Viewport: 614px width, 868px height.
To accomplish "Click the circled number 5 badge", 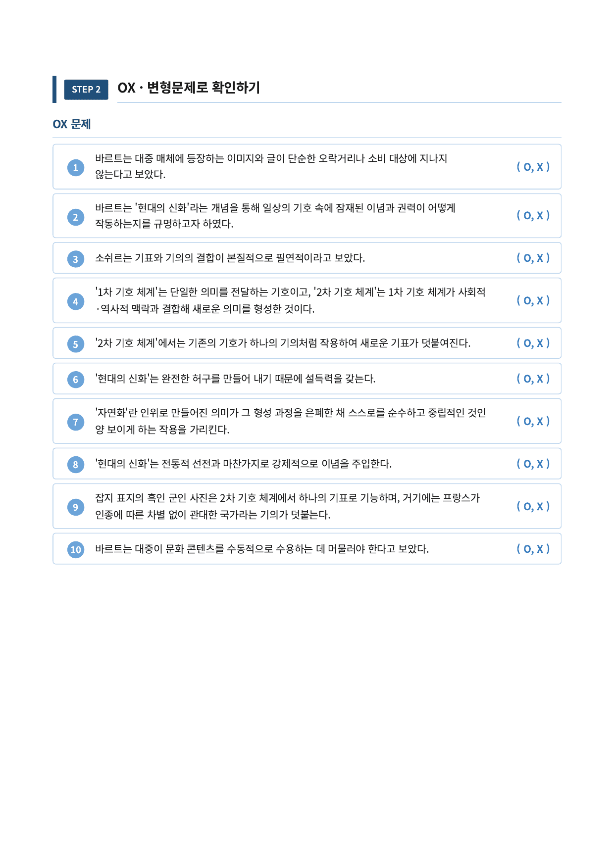I will [x=76, y=344].
